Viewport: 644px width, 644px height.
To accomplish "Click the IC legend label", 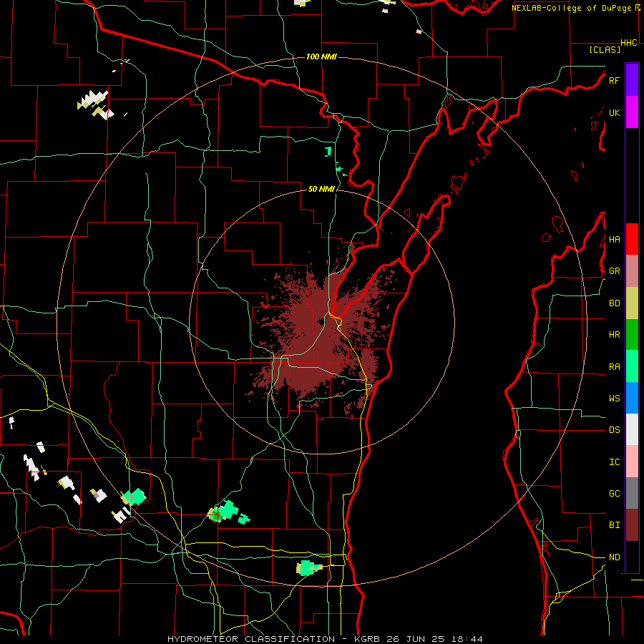I will tap(614, 462).
